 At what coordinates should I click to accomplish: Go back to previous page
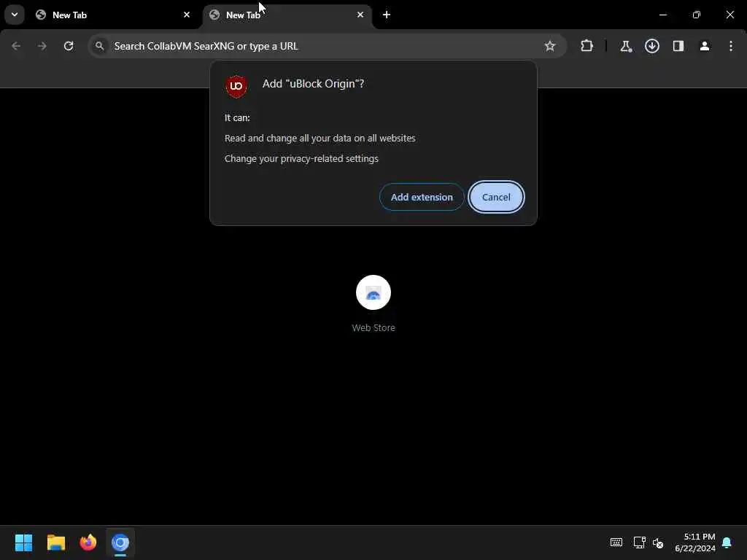pyautogui.click(x=16, y=46)
